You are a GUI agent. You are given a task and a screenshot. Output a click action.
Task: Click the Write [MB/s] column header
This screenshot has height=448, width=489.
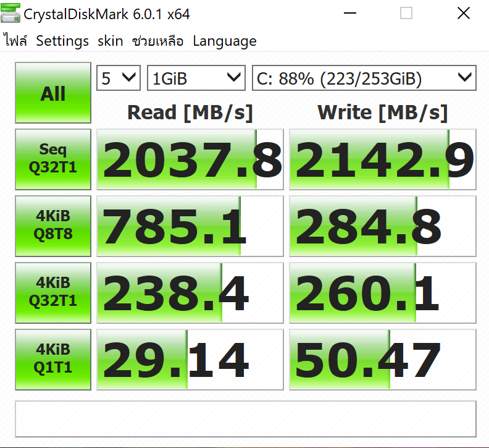383,112
